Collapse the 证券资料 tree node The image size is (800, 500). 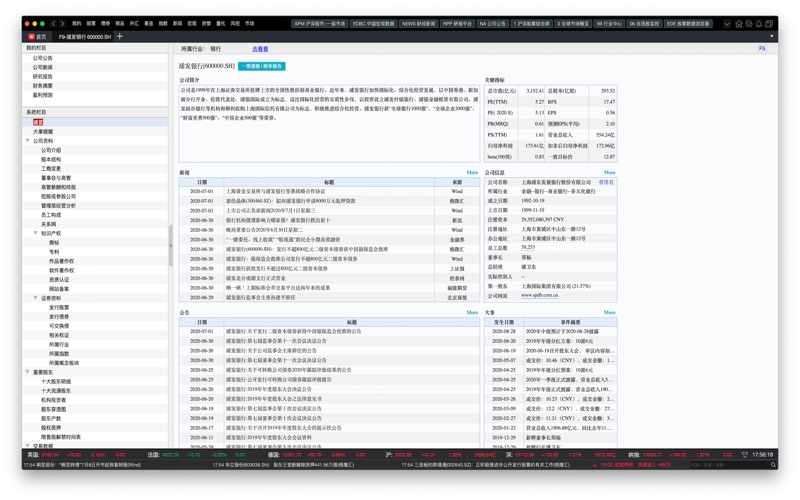(36, 298)
